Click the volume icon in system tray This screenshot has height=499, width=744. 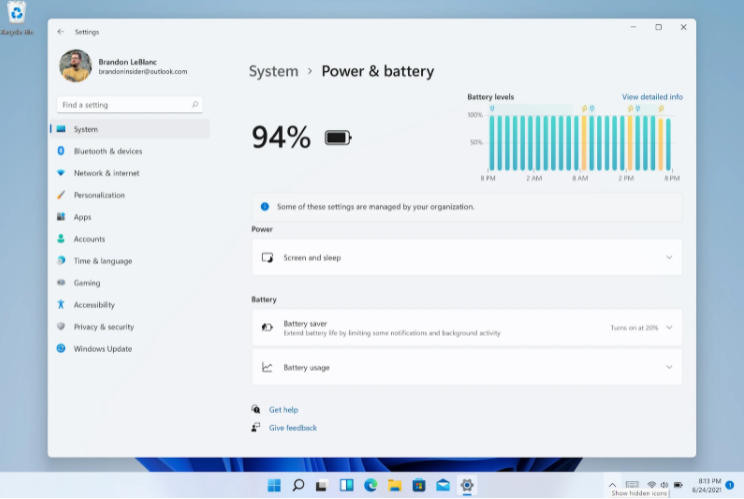pyautogui.click(x=664, y=485)
